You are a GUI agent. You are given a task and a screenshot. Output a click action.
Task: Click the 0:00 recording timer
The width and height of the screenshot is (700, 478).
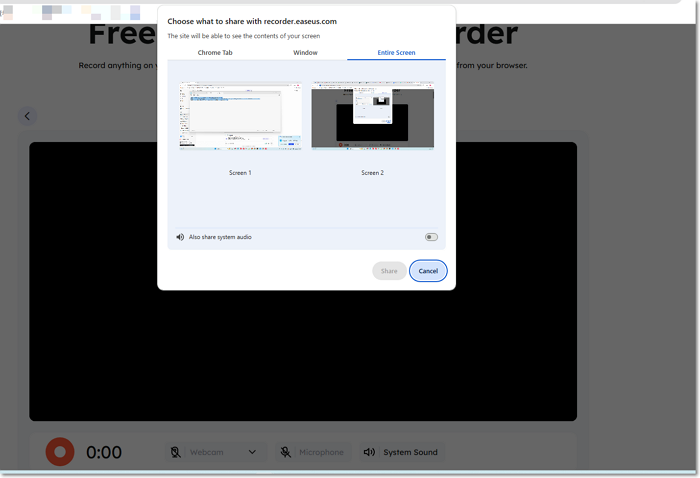click(104, 452)
